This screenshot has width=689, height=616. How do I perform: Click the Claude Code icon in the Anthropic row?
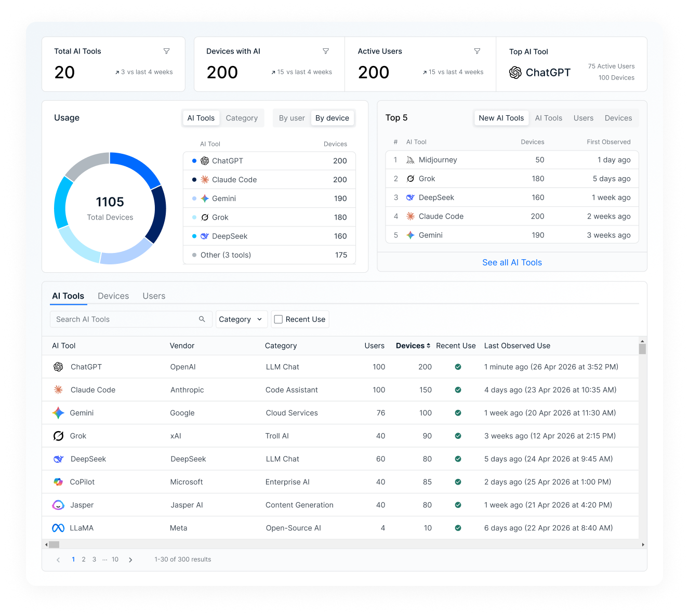click(58, 390)
